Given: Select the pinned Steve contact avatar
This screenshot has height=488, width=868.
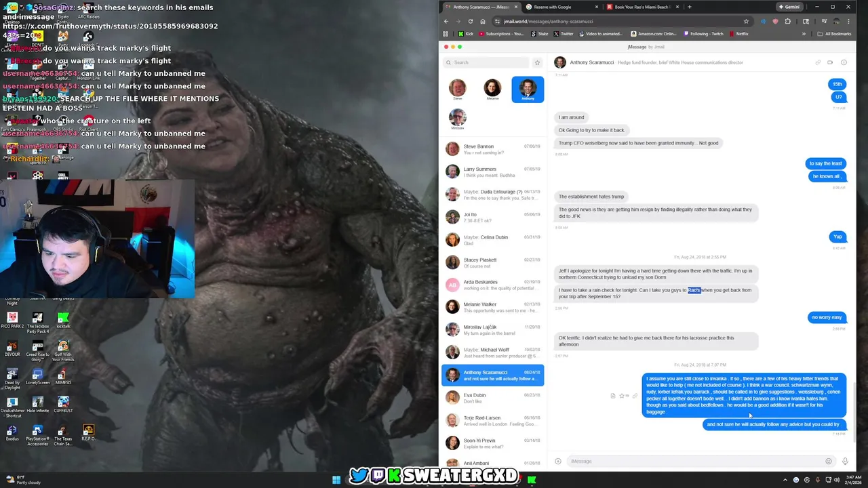Looking at the screenshot, I should 458,89.
